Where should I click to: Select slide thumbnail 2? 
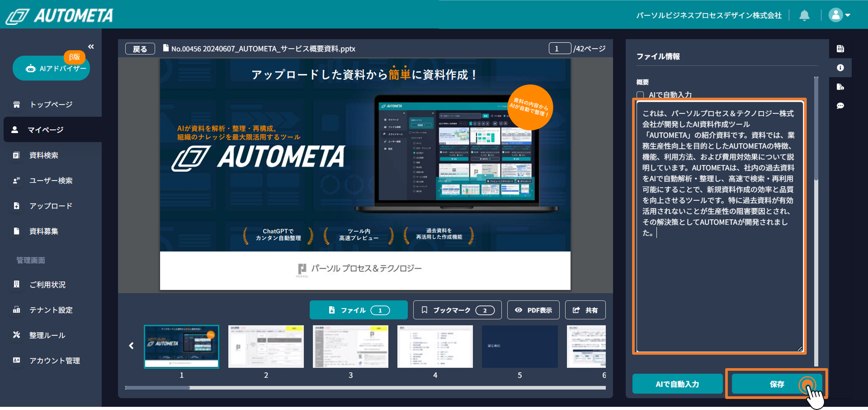266,347
